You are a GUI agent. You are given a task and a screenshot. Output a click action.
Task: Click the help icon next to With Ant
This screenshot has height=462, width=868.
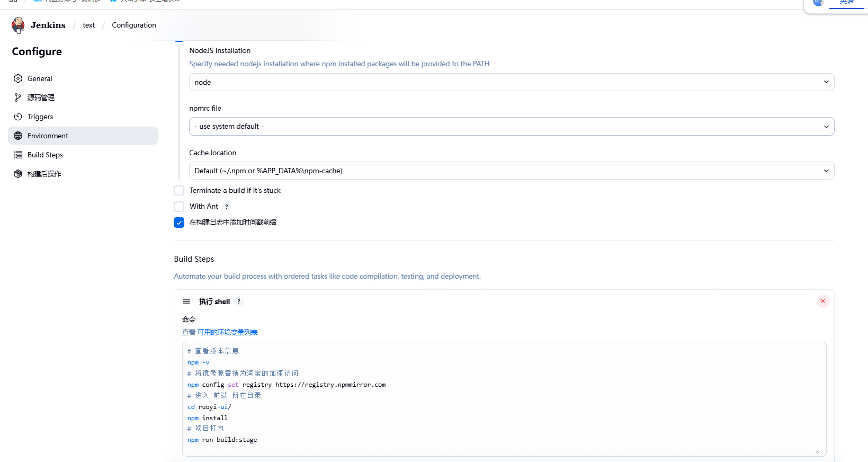click(227, 207)
